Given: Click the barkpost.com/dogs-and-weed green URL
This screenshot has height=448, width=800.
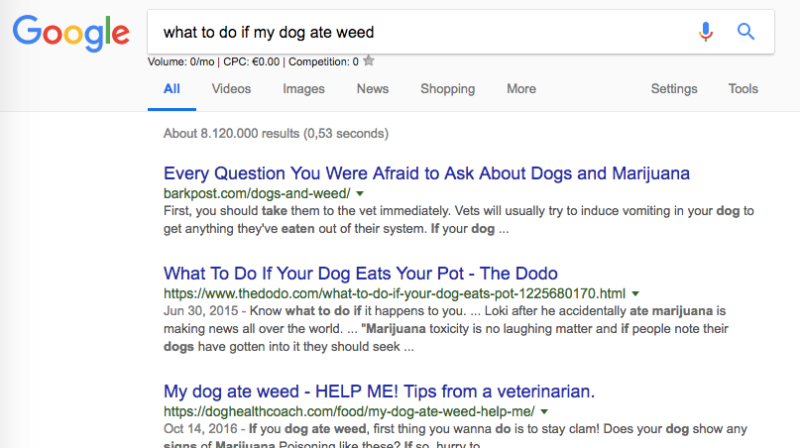Looking at the screenshot, I should pos(256,193).
